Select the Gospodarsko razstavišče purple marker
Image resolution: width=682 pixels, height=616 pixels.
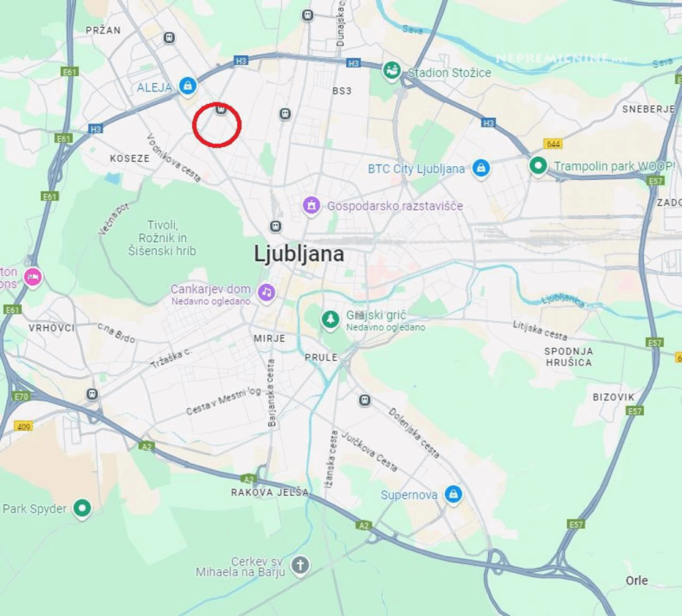pyautogui.click(x=311, y=204)
